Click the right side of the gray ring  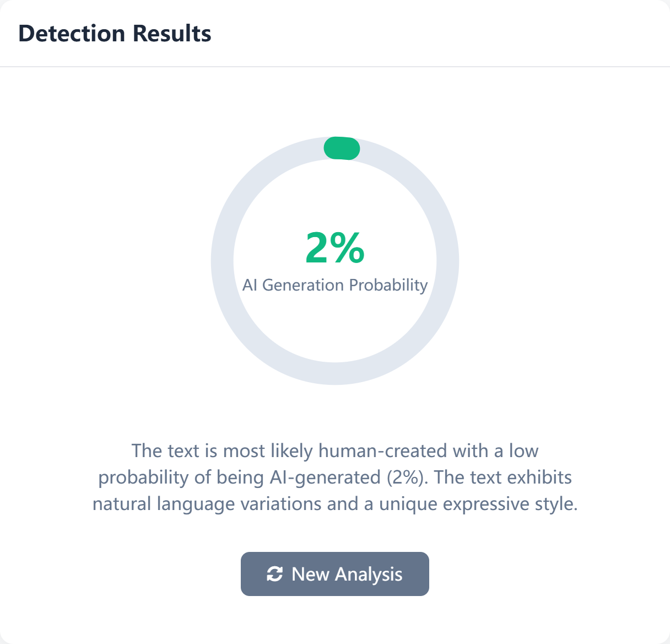tap(447, 261)
